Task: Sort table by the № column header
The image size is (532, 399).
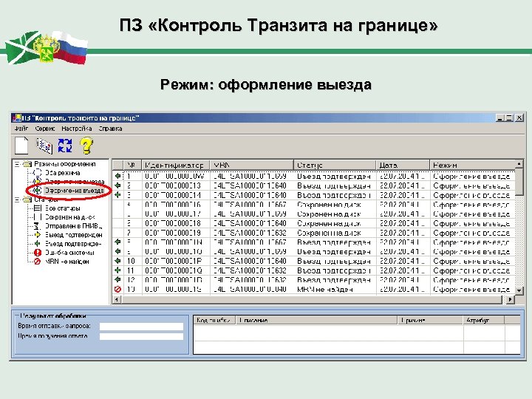Action: (132, 166)
